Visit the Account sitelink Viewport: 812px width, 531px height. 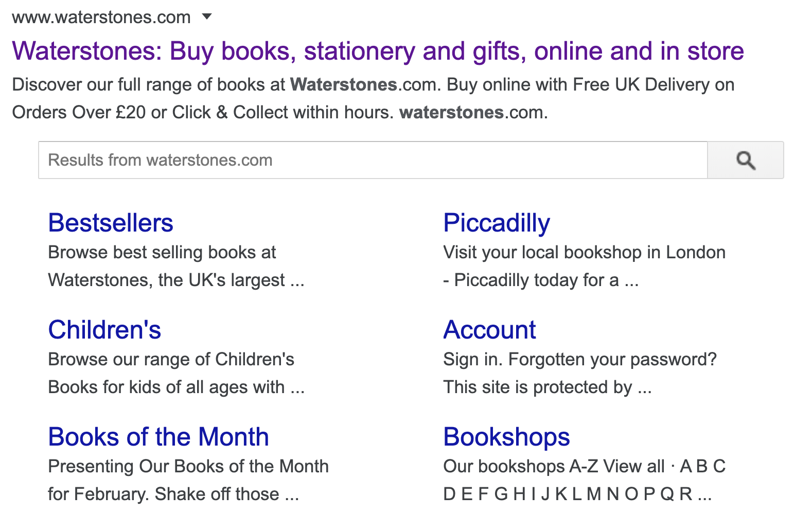489,330
